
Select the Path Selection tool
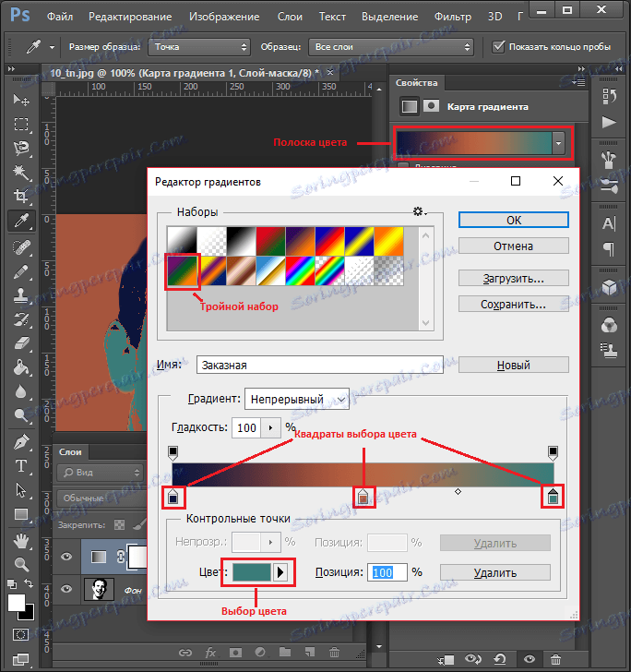point(21,490)
